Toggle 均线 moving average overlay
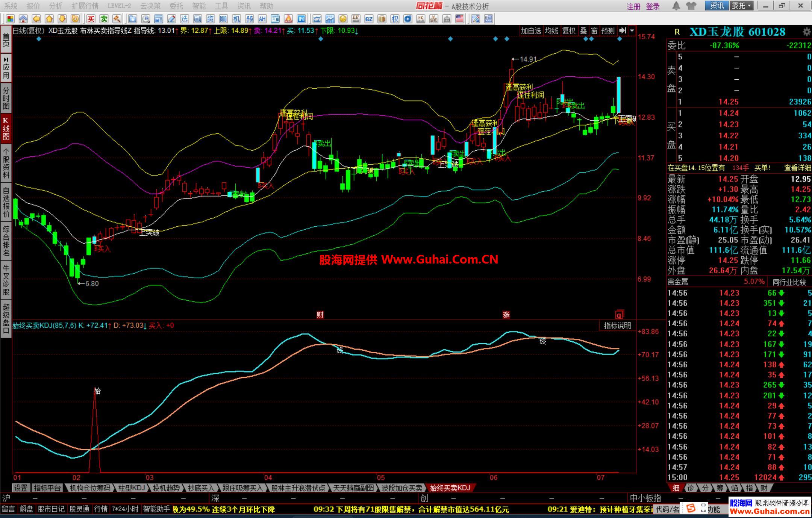Screen dimensions: 812x518 [551, 31]
